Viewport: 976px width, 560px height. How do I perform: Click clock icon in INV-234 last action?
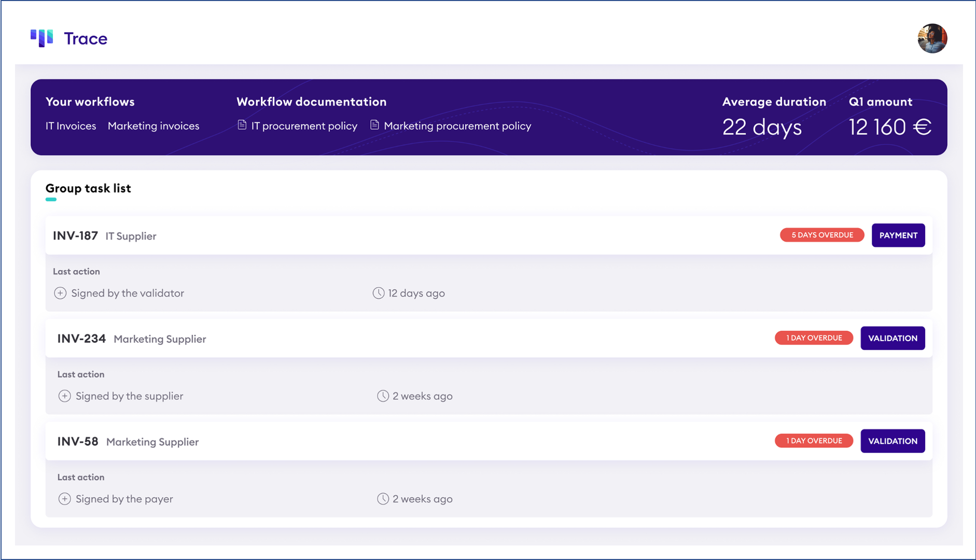click(x=383, y=396)
